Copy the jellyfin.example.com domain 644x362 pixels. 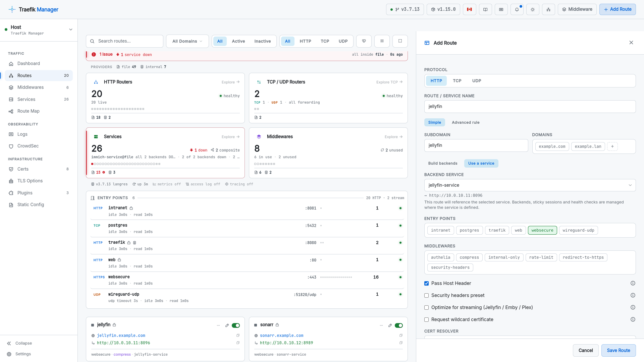[238, 335]
